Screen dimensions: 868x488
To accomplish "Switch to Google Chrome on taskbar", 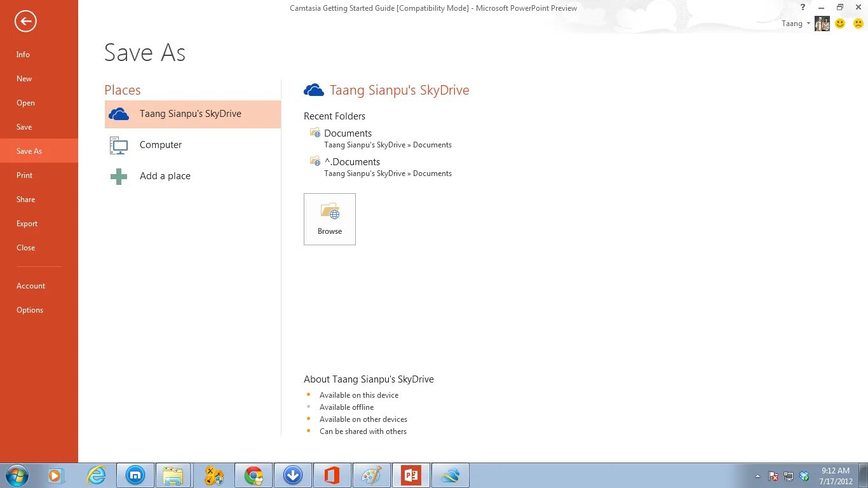I will (x=254, y=475).
